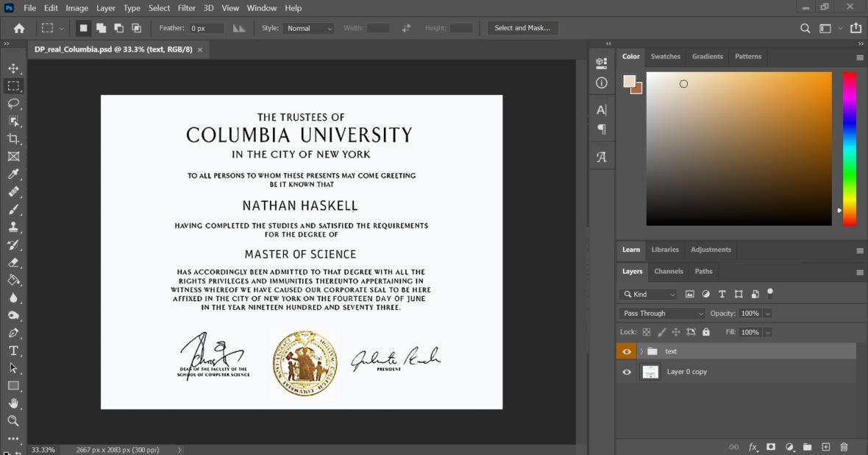The height and width of the screenshot is (455, 868).
Task: Select the Healing Brush tool
Action: coord(13,191)
